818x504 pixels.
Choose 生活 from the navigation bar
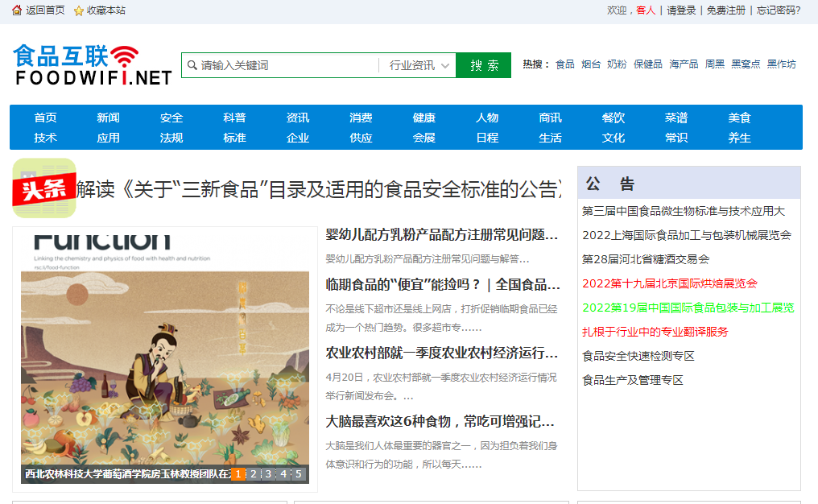pos(550,138)
